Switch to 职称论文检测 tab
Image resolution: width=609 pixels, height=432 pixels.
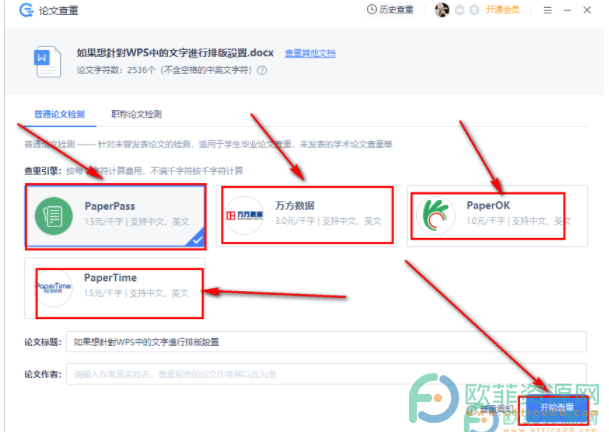tap(136, 114)
